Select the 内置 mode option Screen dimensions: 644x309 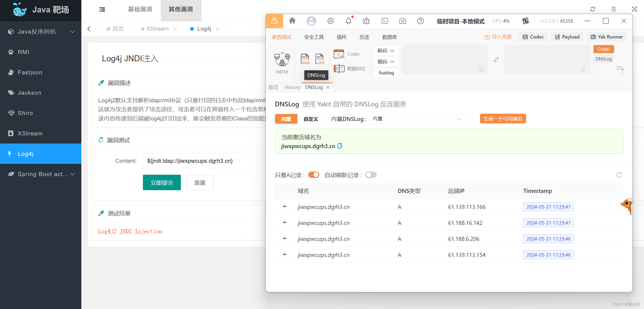(286, 119)
